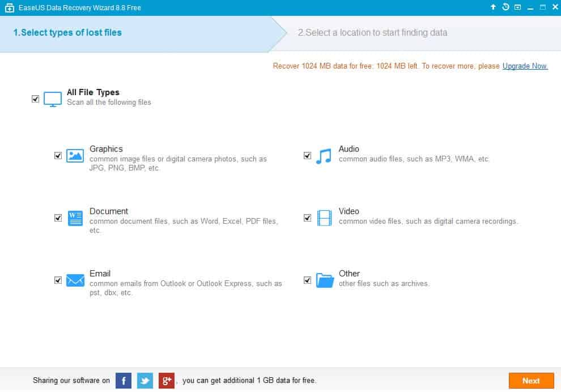Deselect the Email checkbox
This screenshot has height=392, width=561.
(58, 280)
